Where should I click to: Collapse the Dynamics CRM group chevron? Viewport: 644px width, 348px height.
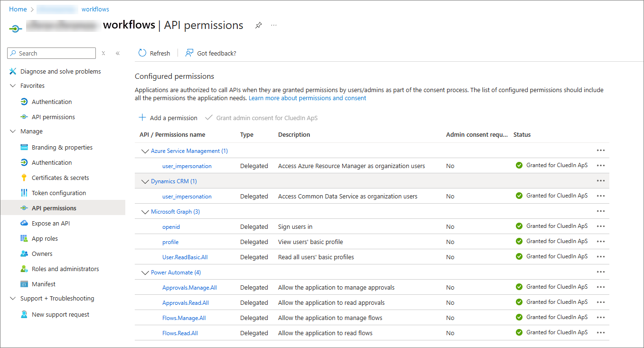pos(145,181)
